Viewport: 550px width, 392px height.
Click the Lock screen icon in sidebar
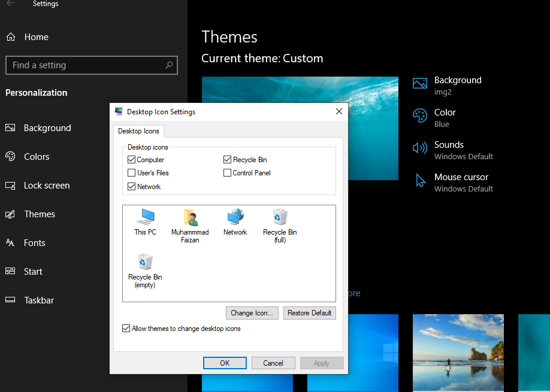click(x=10, y=186)
